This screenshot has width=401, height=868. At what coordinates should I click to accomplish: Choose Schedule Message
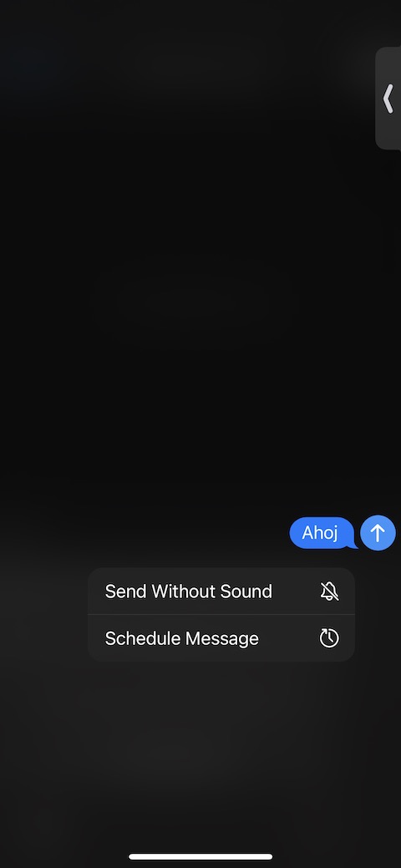[221, 638]
